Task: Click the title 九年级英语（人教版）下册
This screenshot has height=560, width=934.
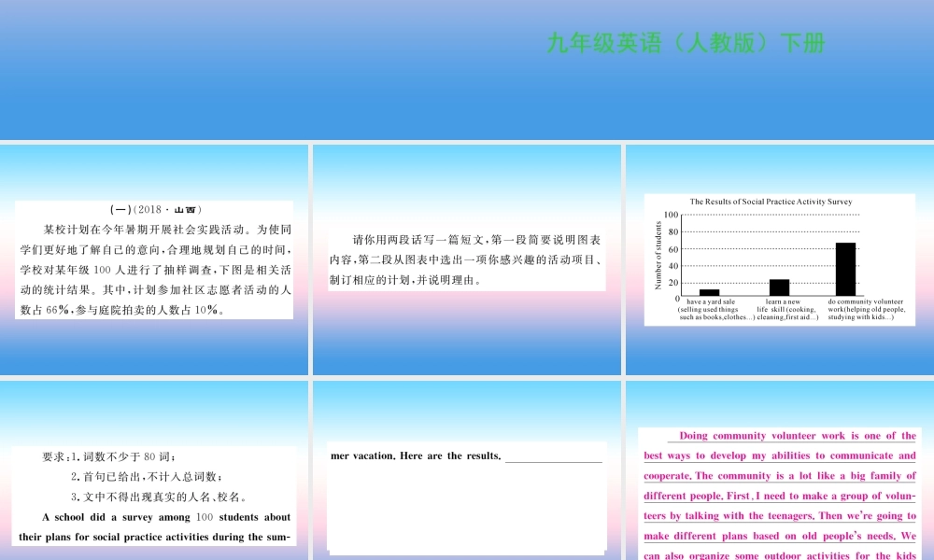Action: [686, 43]
